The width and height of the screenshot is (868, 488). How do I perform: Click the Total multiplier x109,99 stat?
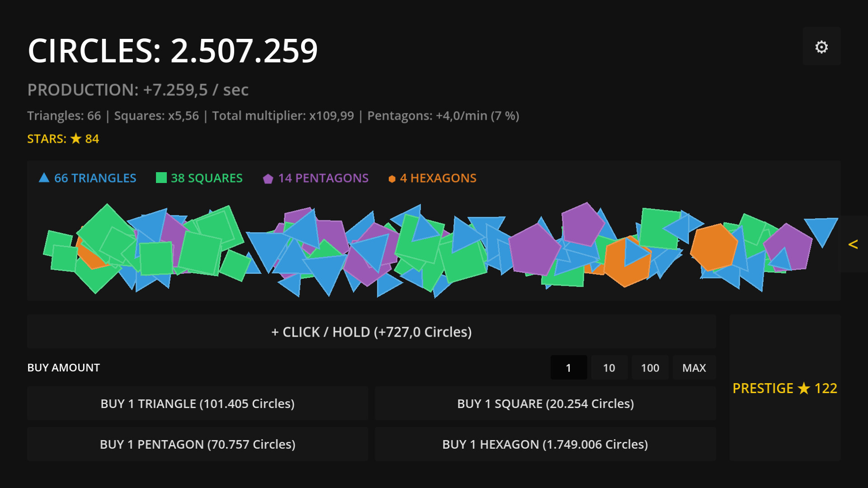pyautogui.click(x=283, y=116)
